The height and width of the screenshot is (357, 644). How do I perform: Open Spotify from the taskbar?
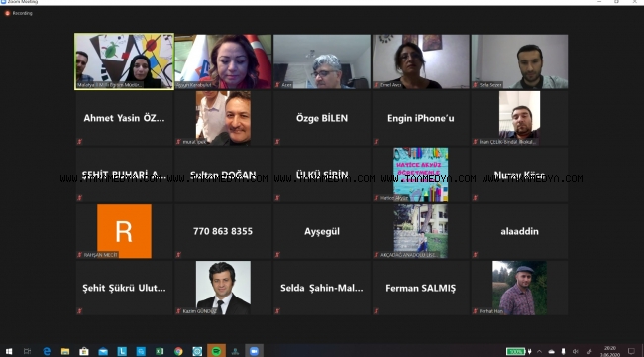pos(216,351)
